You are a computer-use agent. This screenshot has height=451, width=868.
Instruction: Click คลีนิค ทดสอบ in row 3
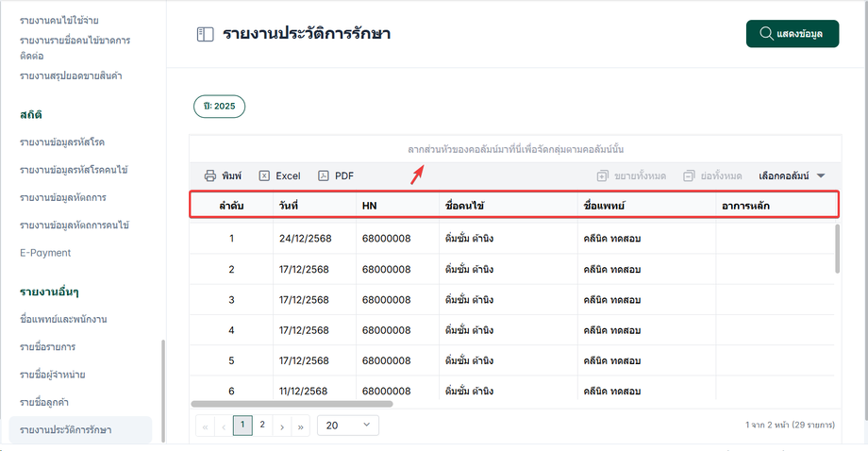(x=612, y=300)
